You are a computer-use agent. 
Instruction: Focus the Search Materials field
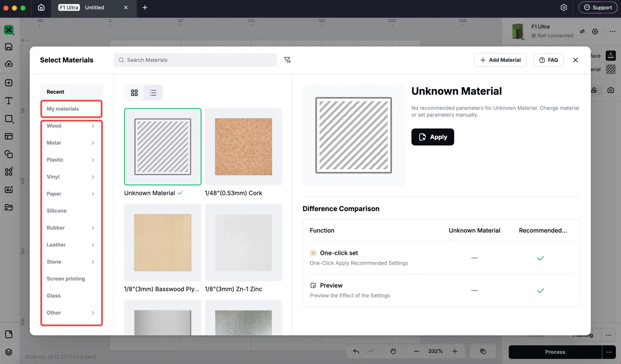click(x=196, y=60)
